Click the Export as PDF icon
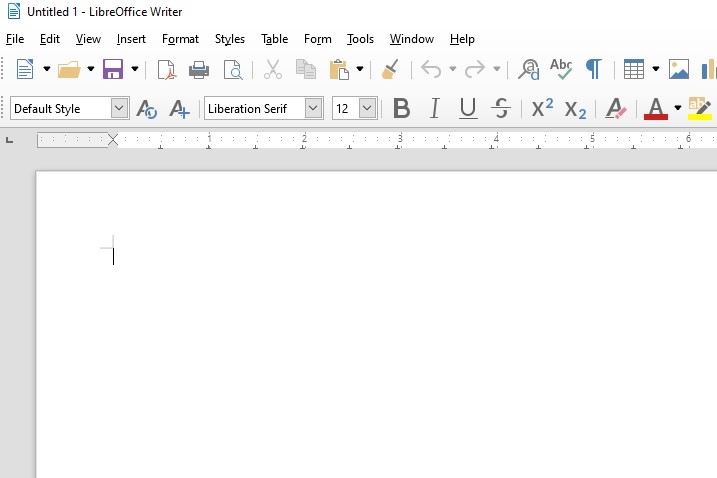The width and height of the screenshot is (717, 478). [x=167, y=69]
